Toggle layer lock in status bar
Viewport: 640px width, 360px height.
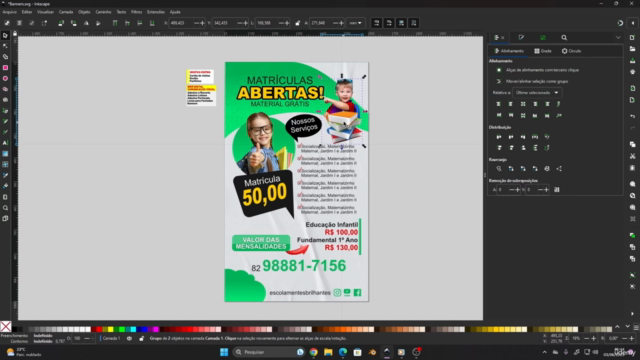(x=141, y=338)
